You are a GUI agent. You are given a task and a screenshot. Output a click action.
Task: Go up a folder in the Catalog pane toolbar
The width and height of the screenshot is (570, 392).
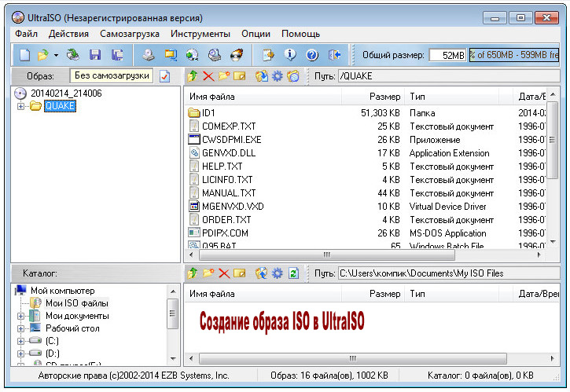tap(193, 273)
